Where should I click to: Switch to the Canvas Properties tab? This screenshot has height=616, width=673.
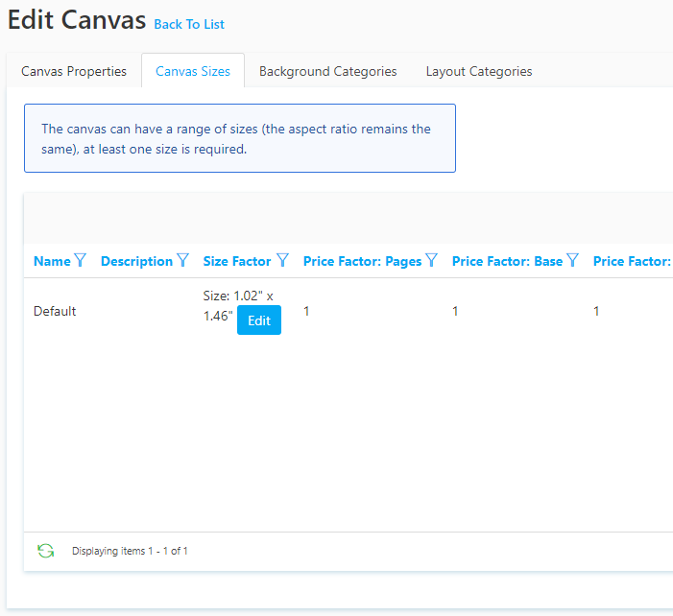[74, 71]
